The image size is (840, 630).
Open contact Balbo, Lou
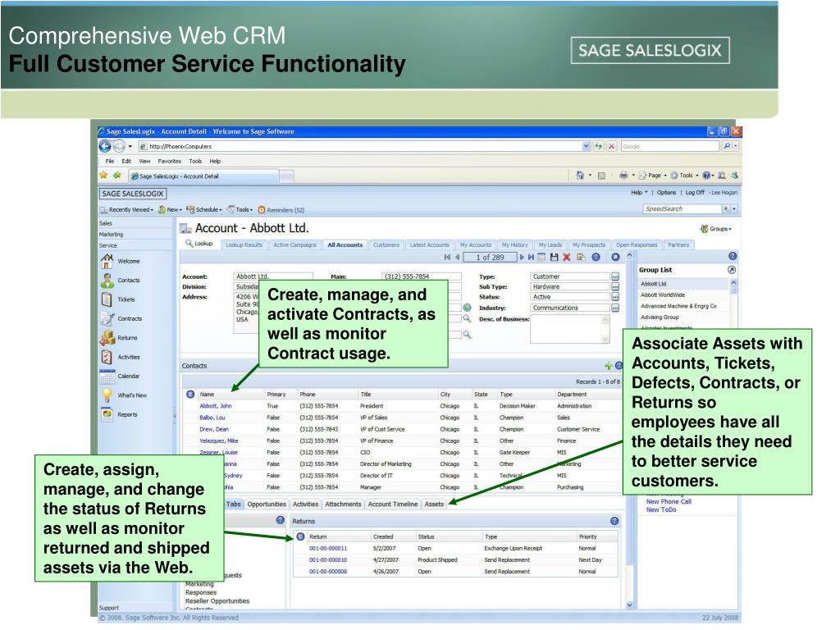[x=212, y=418]
